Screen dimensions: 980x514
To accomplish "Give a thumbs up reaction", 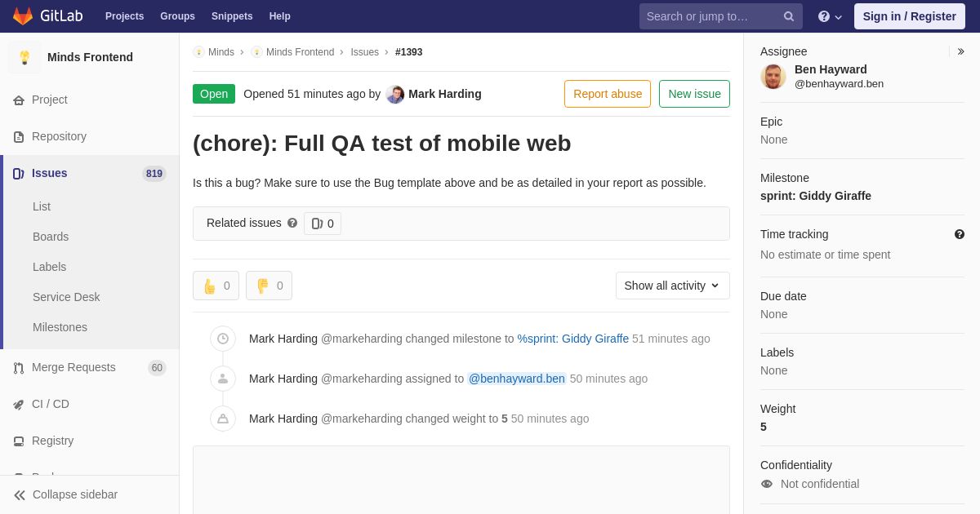I will point(216,286).
